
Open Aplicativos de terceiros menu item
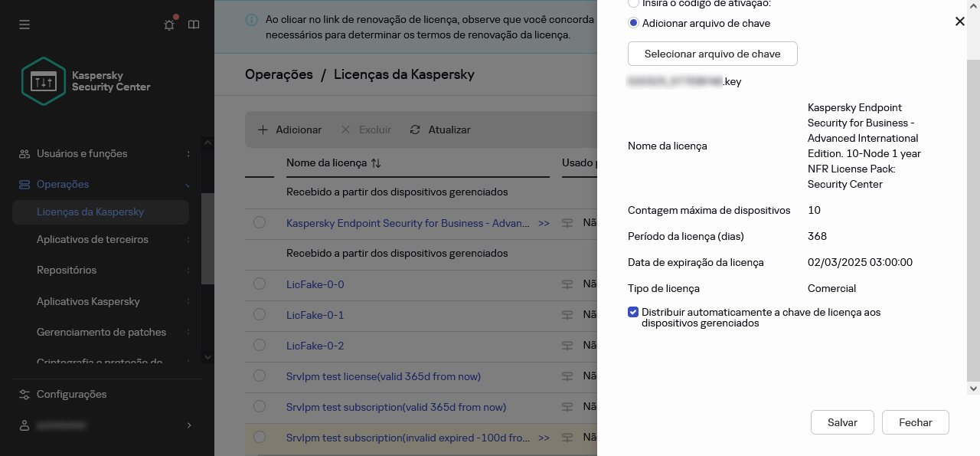93,240
